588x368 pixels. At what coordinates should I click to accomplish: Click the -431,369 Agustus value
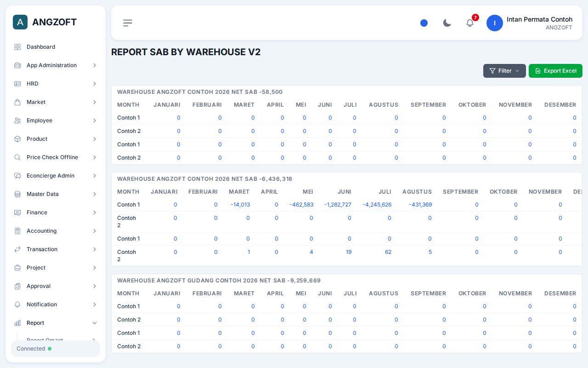(x=420, y=205)
